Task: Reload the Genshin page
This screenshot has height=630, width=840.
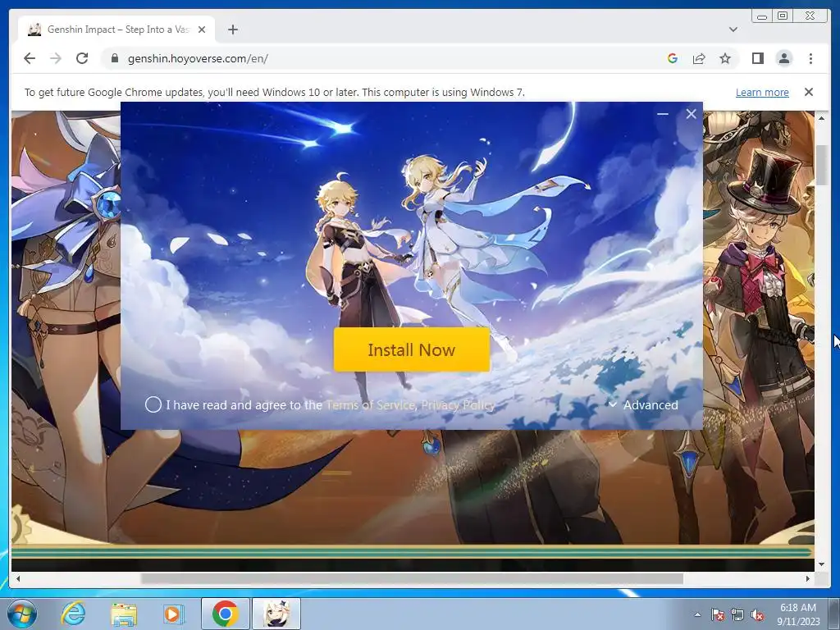Action: [x=82, y=58]
